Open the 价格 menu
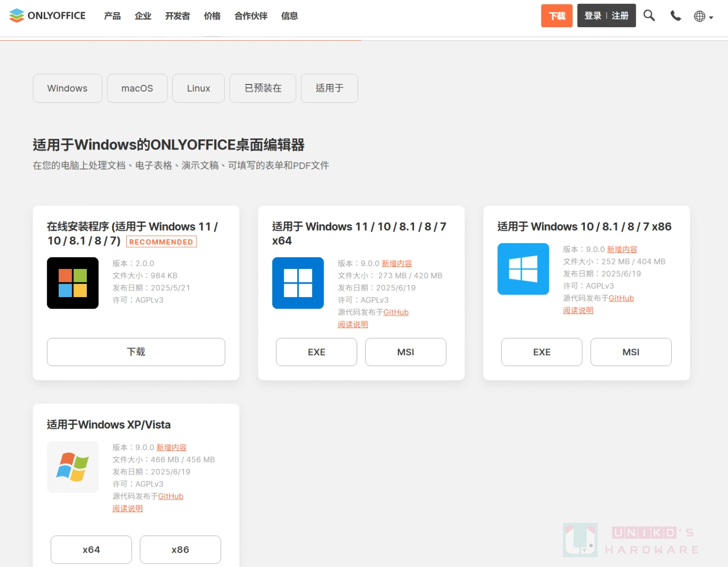This screenshot has height=567, width=728. click(x=212, y=16)
